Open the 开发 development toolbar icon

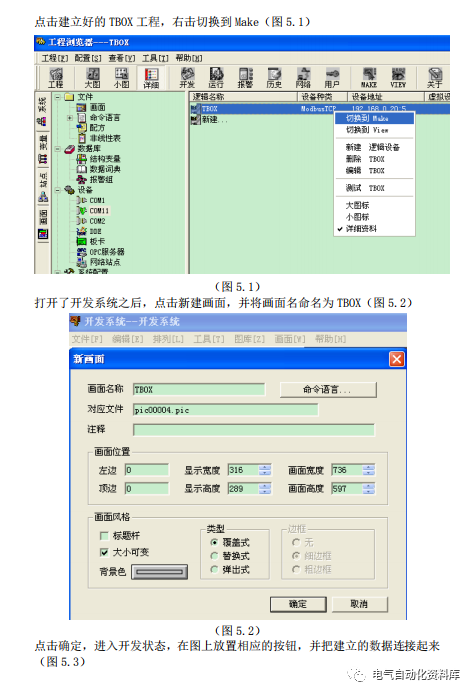(x=187, y=78)
